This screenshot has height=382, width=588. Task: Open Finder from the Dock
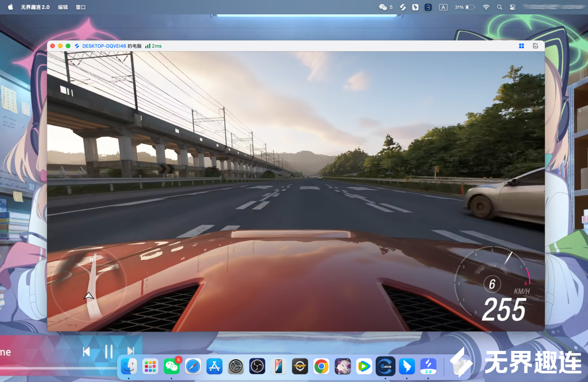pyautogui.click(x=128, y=366)
